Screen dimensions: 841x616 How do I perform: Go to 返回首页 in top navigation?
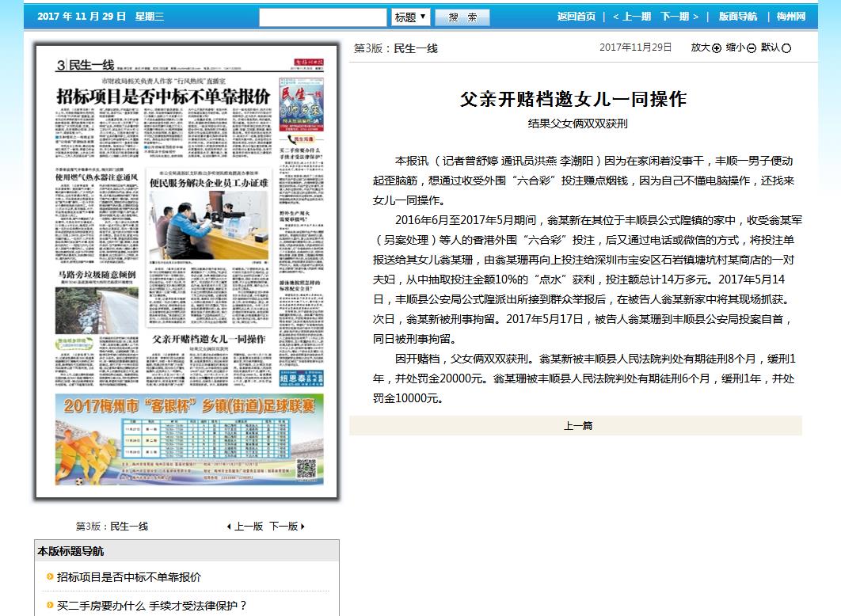pyautogui.click(x=576, y=17)
